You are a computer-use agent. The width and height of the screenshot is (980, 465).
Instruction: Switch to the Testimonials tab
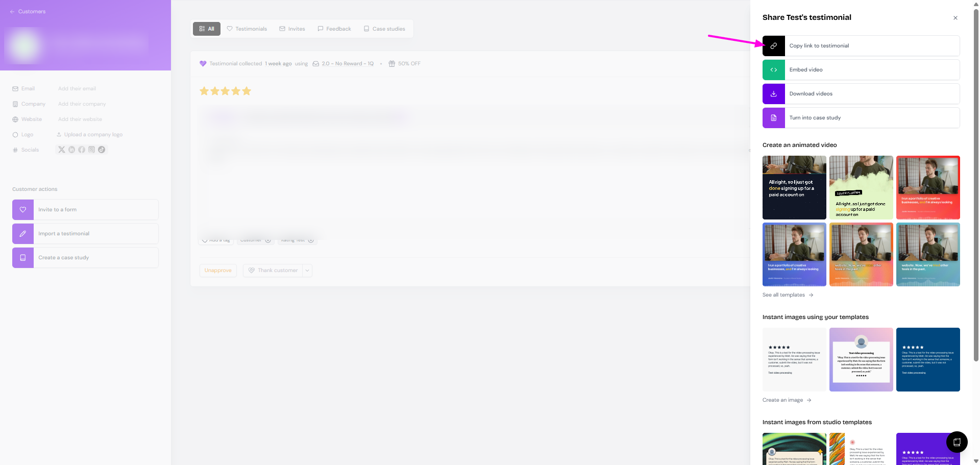[247, 29]
